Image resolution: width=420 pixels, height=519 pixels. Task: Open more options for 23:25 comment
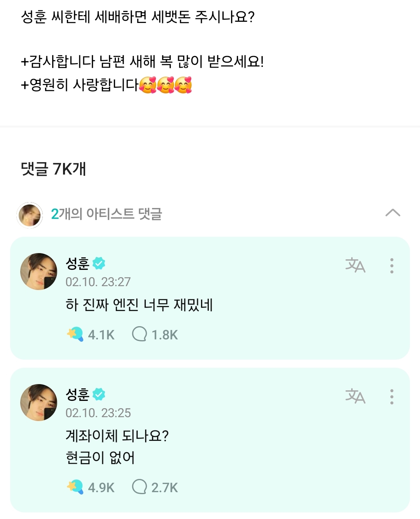392,397
